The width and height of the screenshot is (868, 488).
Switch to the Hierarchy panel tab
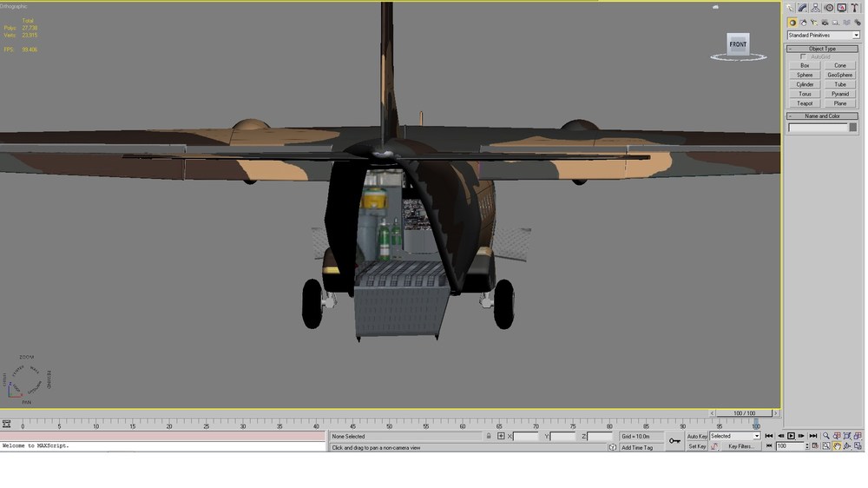click(815, 8)
